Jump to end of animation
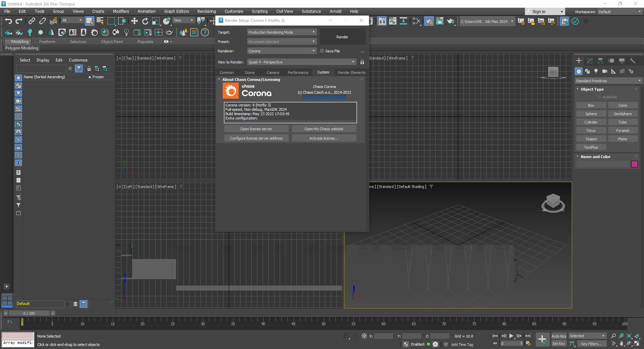 [528, 336]
